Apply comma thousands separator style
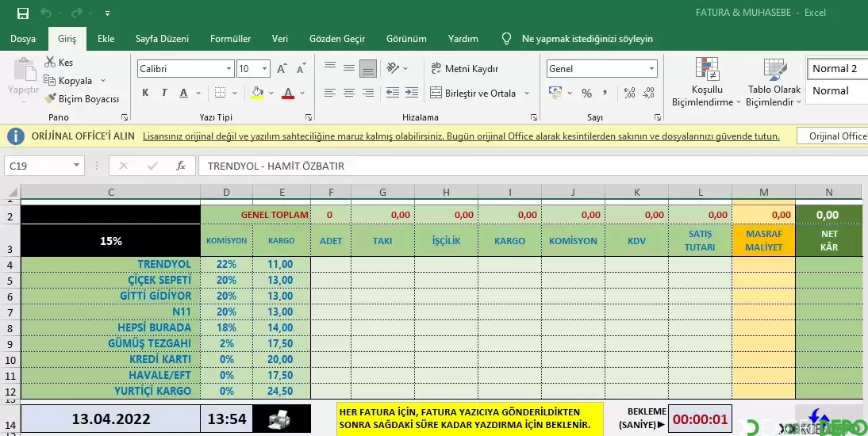 click(605, 93)
